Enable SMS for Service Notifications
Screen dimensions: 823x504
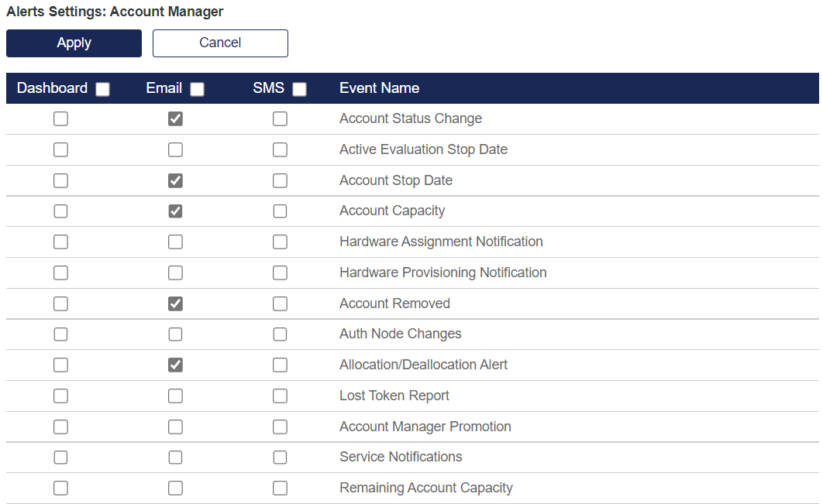point(280,457)
